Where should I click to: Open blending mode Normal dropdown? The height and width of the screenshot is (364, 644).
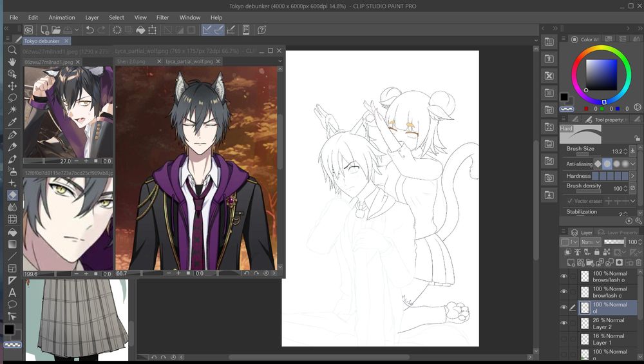coord(591,242)
